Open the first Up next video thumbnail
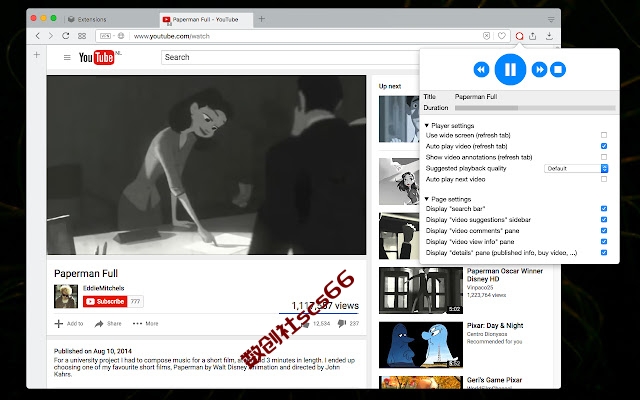Image resolution: width=640 pixels, height=400 pixels. pyautogui.click(x=399, y=119)
